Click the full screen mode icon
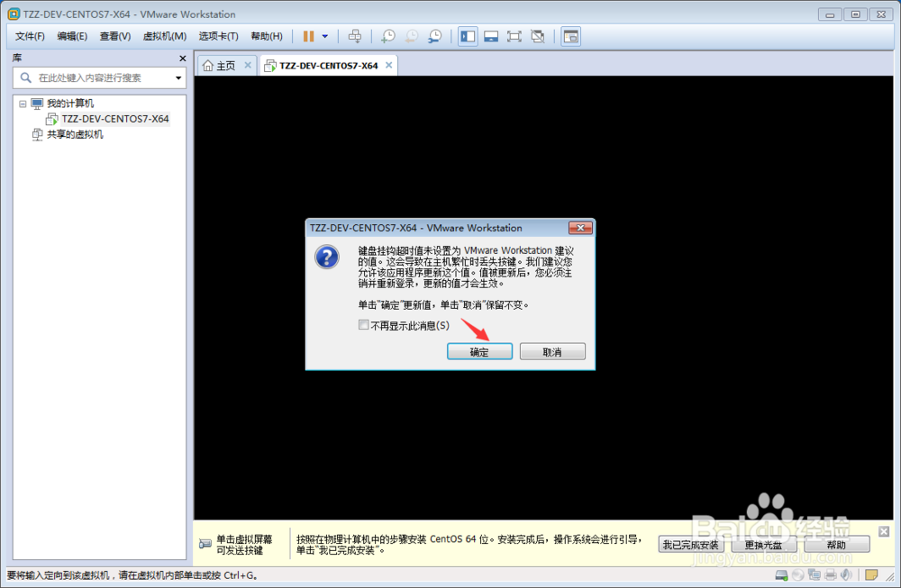 coord(514,37)
